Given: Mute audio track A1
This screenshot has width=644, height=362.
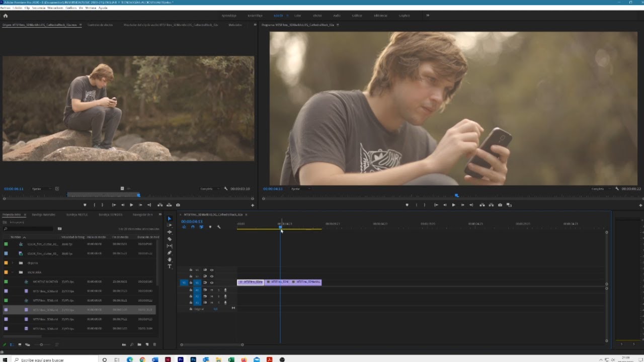Looking at the screenshot, I should point(212,290).
